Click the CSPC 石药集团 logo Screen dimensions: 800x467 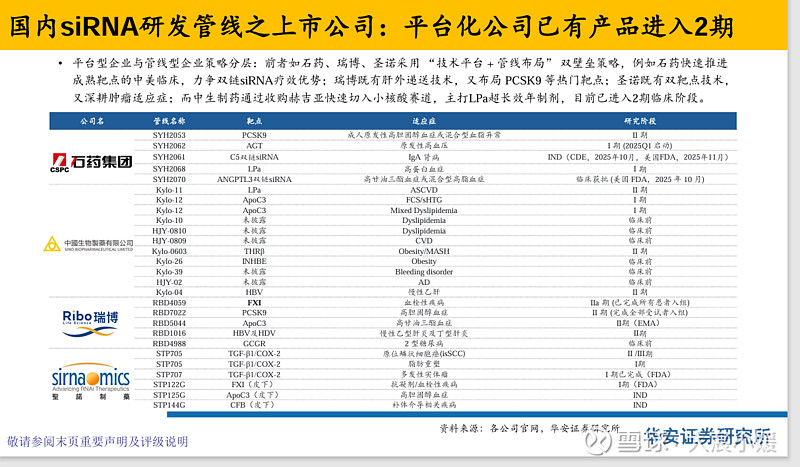tap(91, 162)
